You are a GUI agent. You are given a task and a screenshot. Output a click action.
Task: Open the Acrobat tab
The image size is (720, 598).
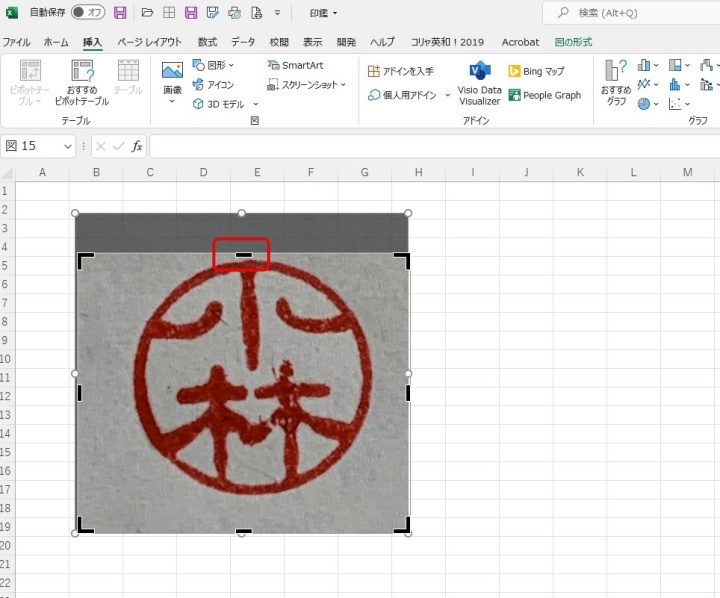(520, 42)
